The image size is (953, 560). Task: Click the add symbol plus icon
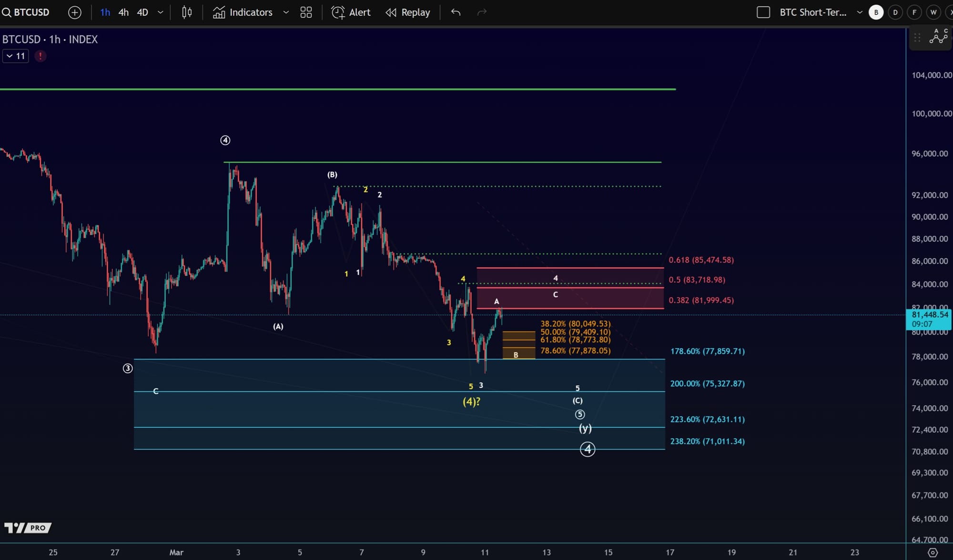[x=75, y=12]
